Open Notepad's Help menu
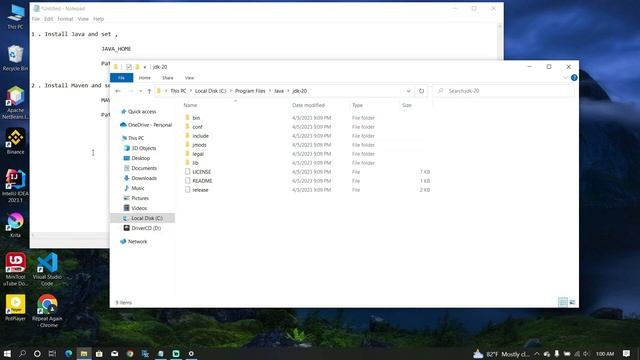 (98, 19)
